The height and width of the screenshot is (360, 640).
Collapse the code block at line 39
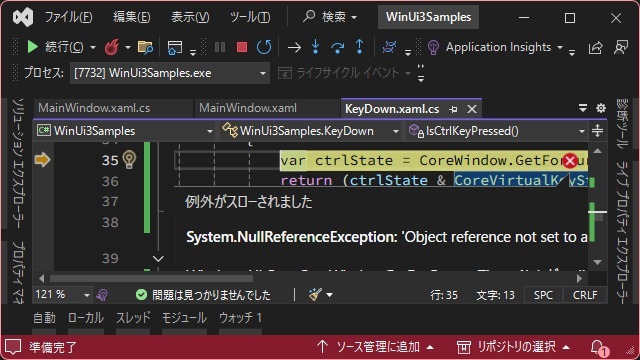[x=158, y=258]
